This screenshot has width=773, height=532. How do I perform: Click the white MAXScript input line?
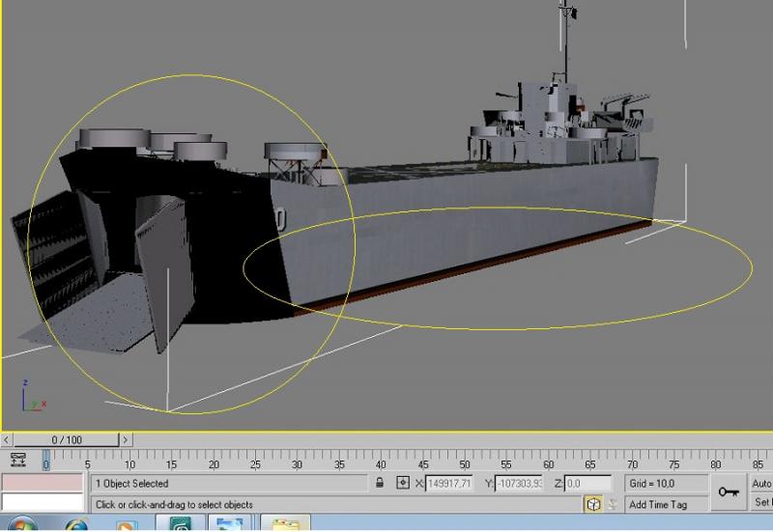(43, 502)
